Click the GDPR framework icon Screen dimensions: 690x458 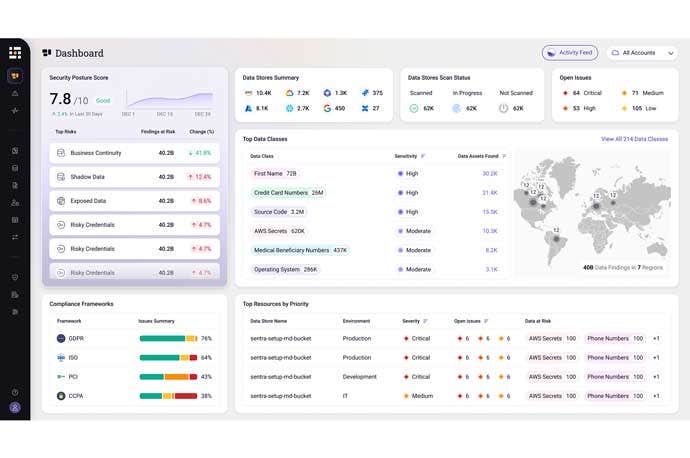click(x=62, y=339)
